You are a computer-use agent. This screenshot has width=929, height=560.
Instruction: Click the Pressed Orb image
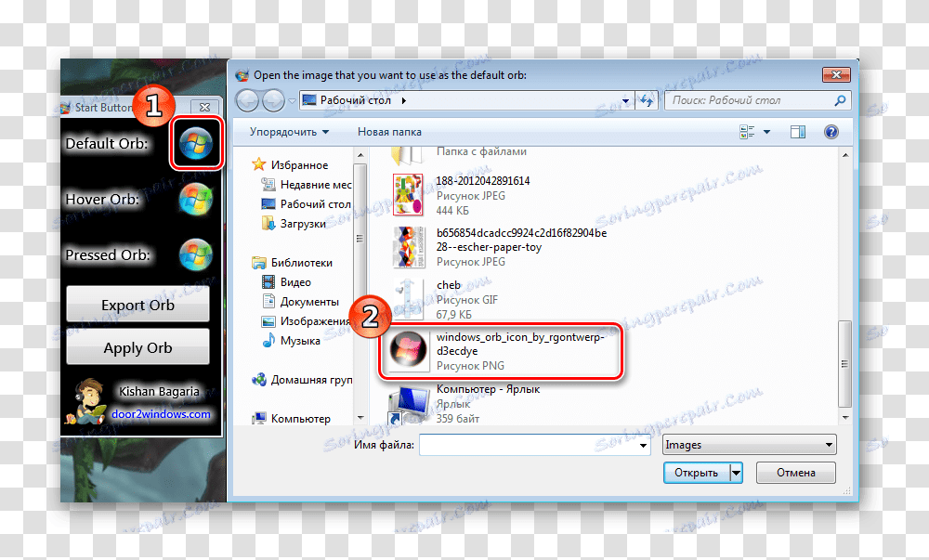click(196, 255)
